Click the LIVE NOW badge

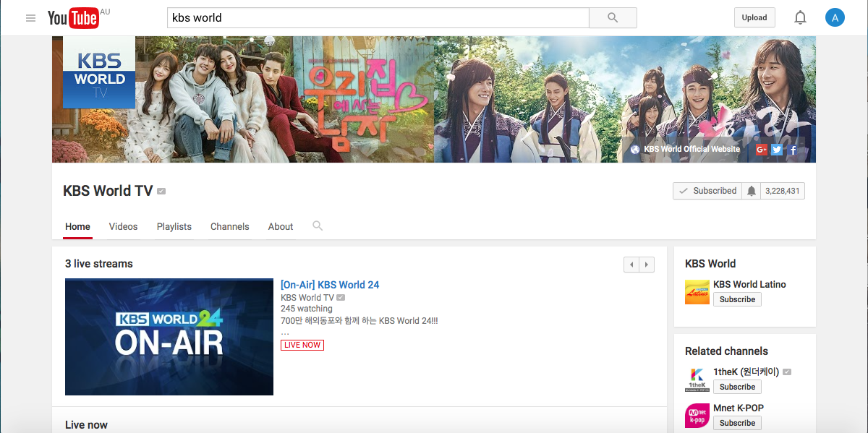tap(302, 345)
